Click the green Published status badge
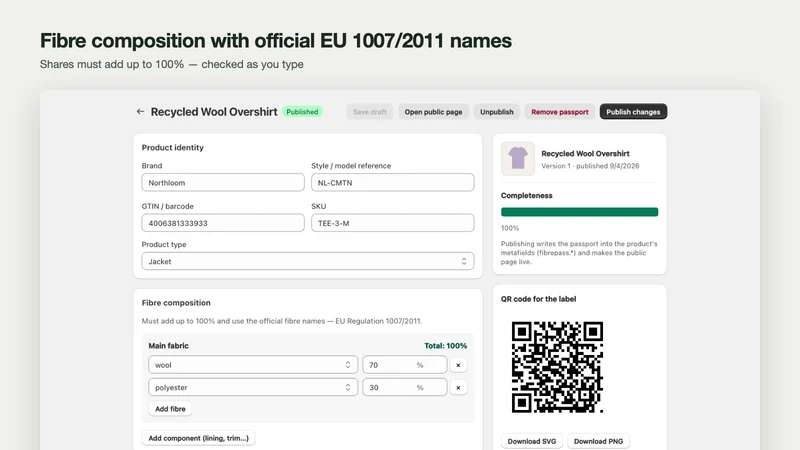The image size is (800, 450). point(302,112)
